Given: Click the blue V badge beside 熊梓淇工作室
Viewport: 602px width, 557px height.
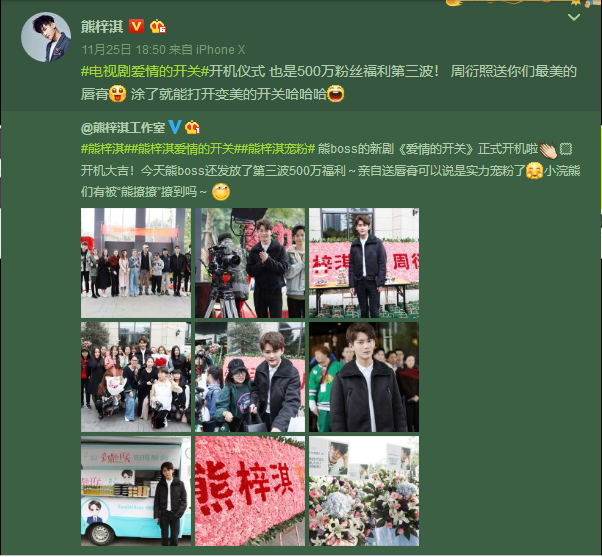Looking at the screenshot, I should point(175,127).
